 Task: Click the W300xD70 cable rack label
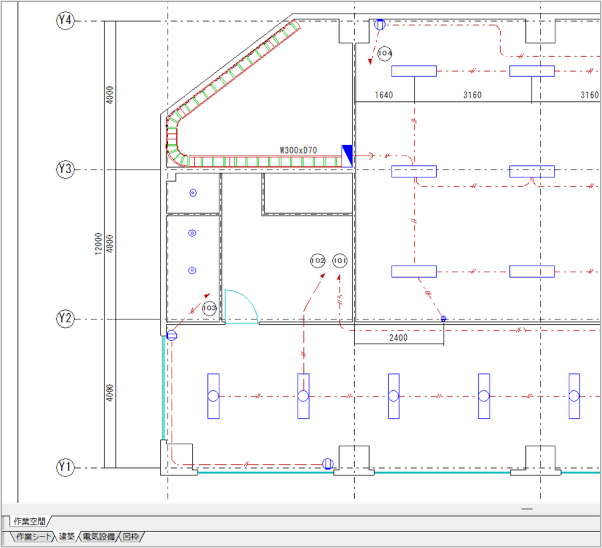coord(298,151)
